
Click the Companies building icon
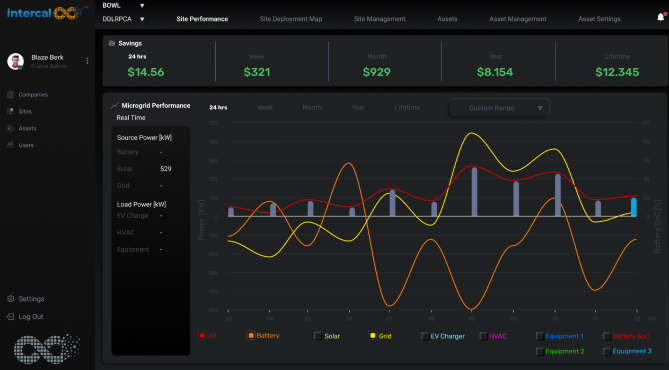pos(11,94)
